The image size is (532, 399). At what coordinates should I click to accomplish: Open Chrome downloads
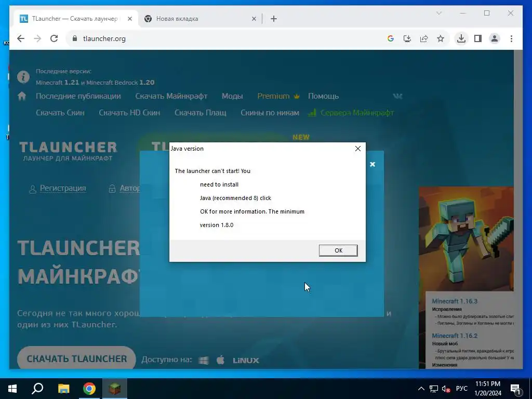click(461, 38)
